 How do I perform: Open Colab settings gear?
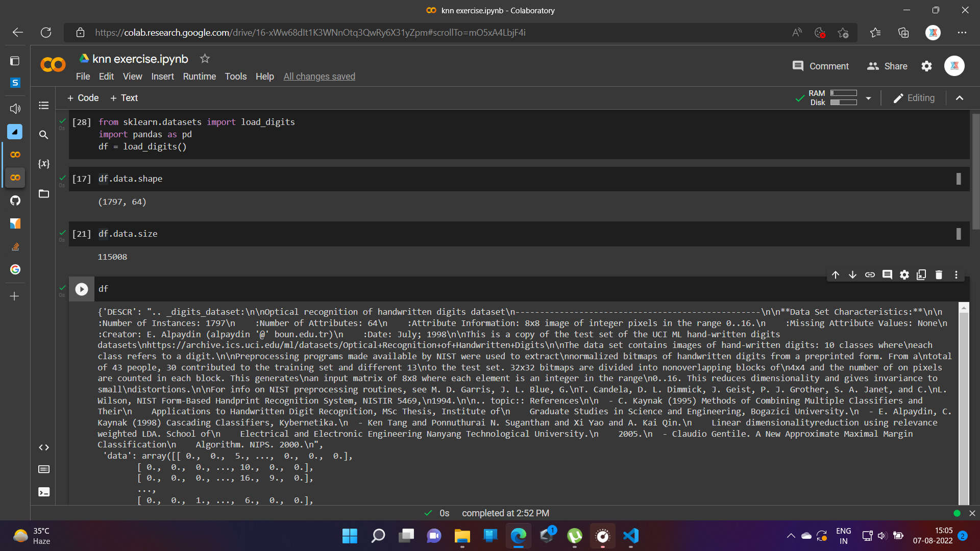pyautogui.click(x=926, y=66)
